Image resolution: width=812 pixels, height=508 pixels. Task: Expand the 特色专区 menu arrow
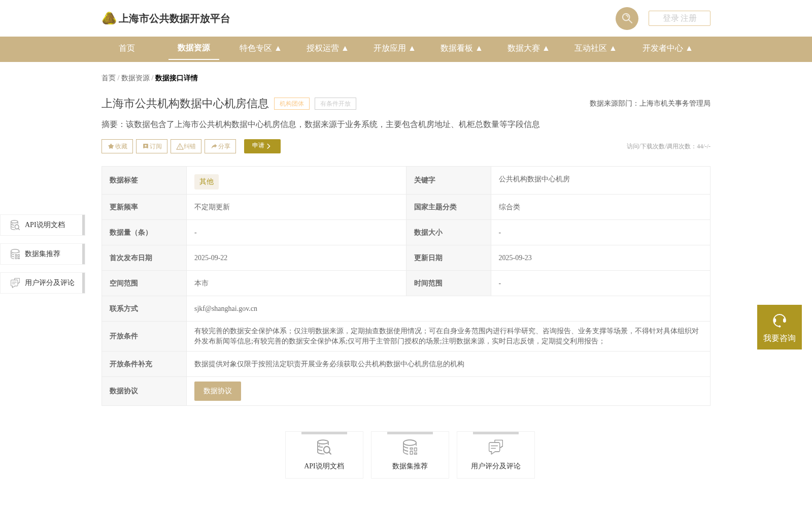tap(278, 48)
